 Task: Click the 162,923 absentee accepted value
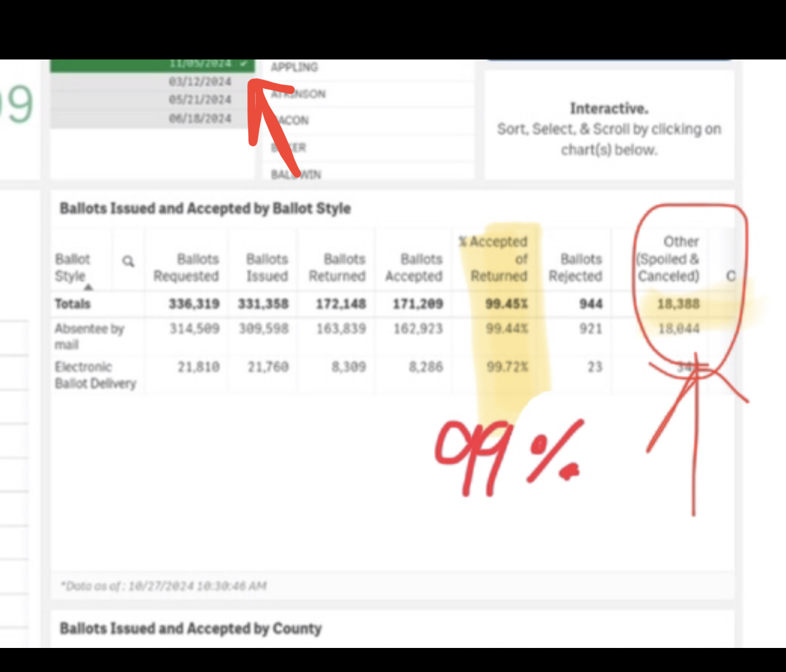[418, 328]
